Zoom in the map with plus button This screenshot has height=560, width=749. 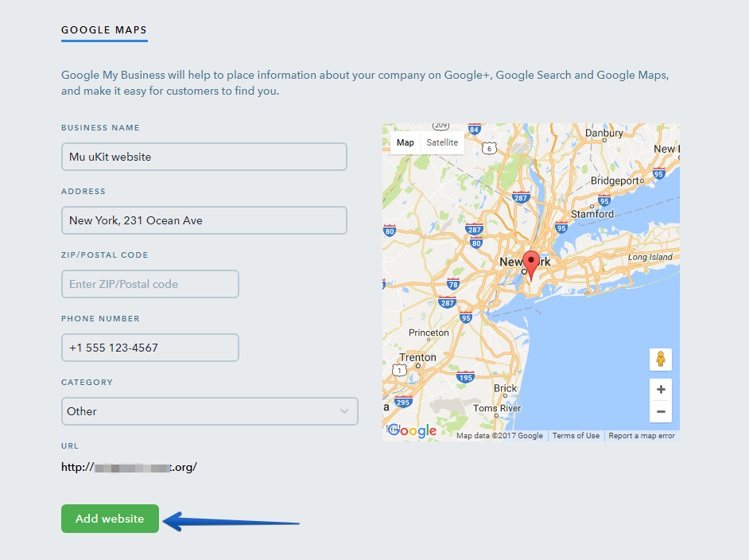(661, 390)
